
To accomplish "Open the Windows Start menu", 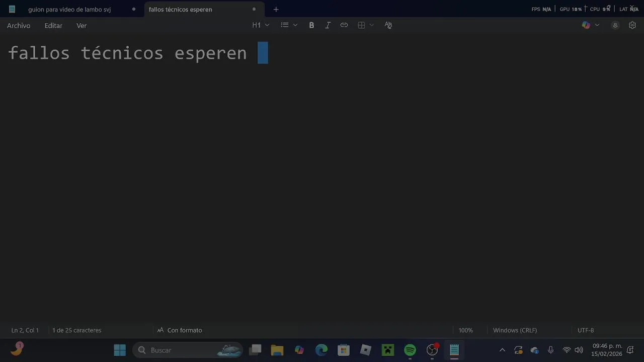I will 120,350.
